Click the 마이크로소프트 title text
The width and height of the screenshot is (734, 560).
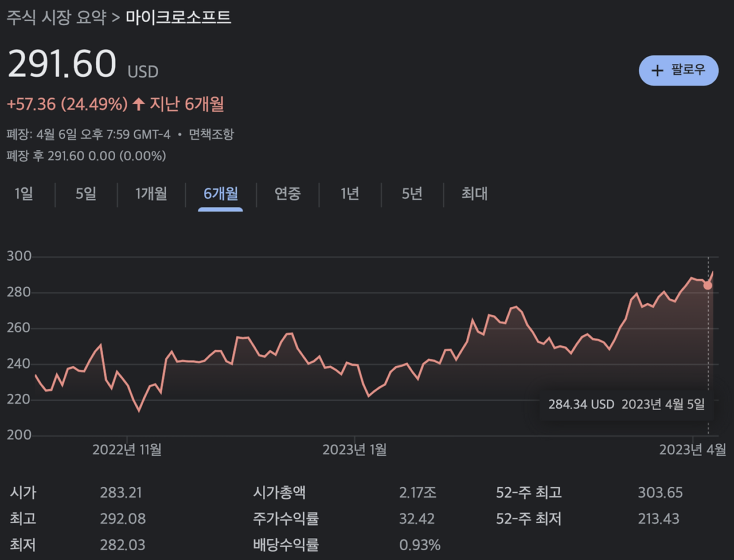point(178,17)
